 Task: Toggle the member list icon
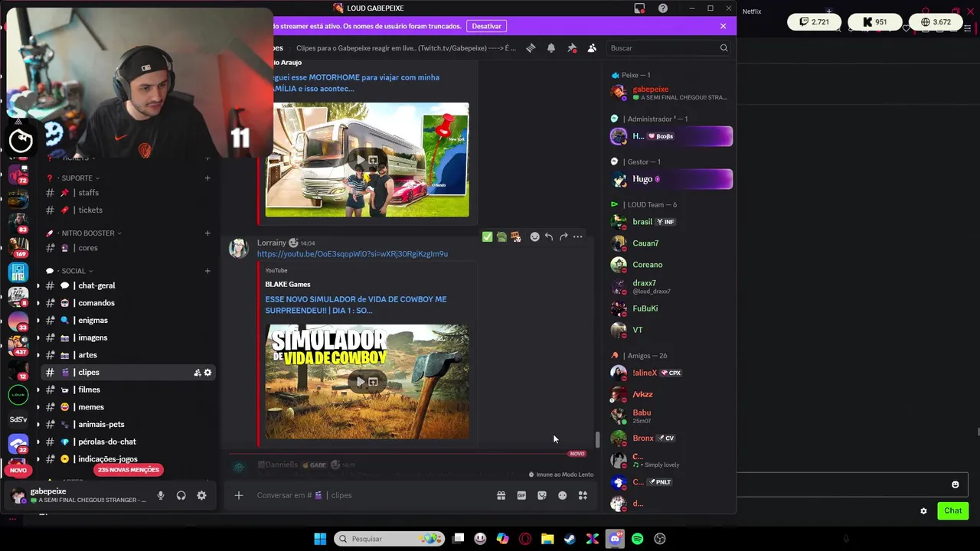coord(592,47)
